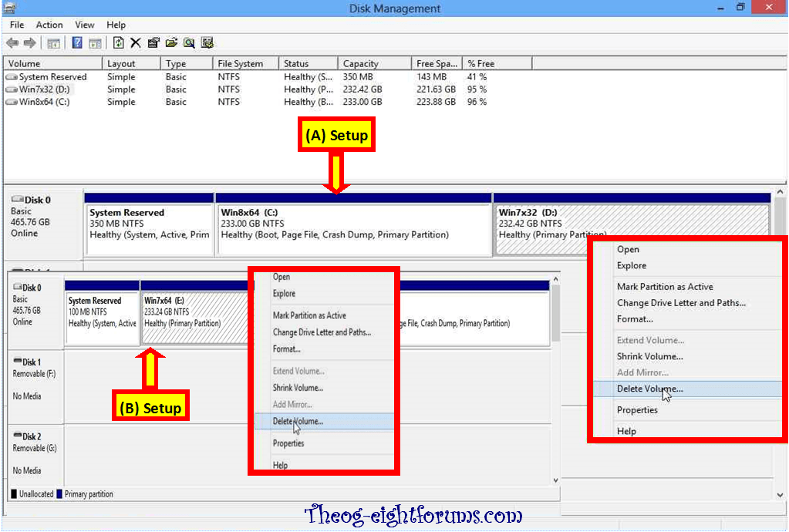
Task: Choose Explore in middle context menu
Action: (x=324, y=294)
